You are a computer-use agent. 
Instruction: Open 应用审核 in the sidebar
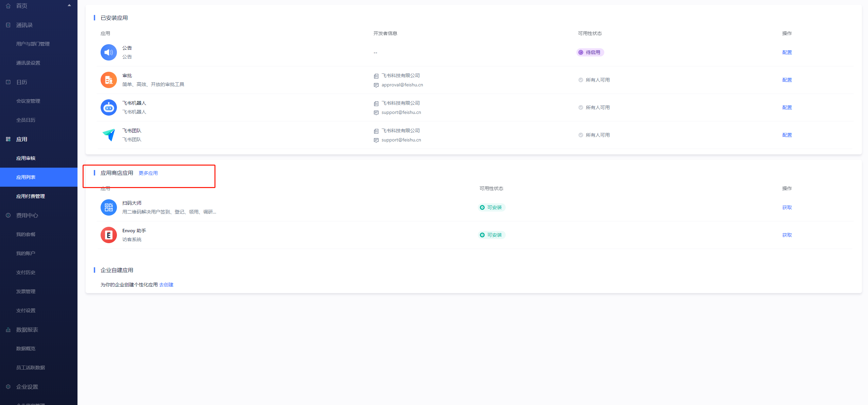click(26, 158)
